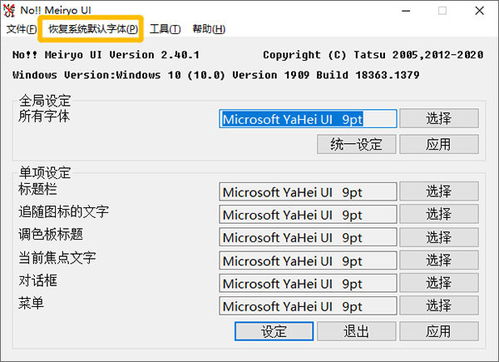Click 选择 button for 菜单

[x=439, y=305]
